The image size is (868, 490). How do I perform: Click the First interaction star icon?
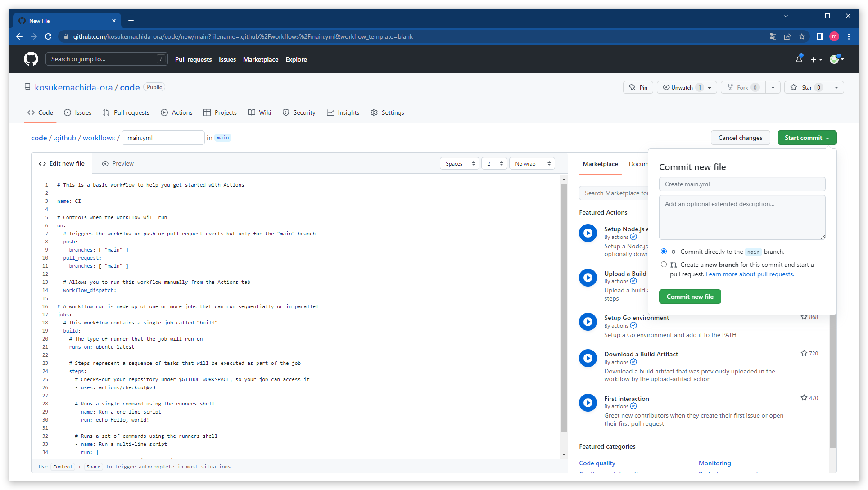pos(804,398)
